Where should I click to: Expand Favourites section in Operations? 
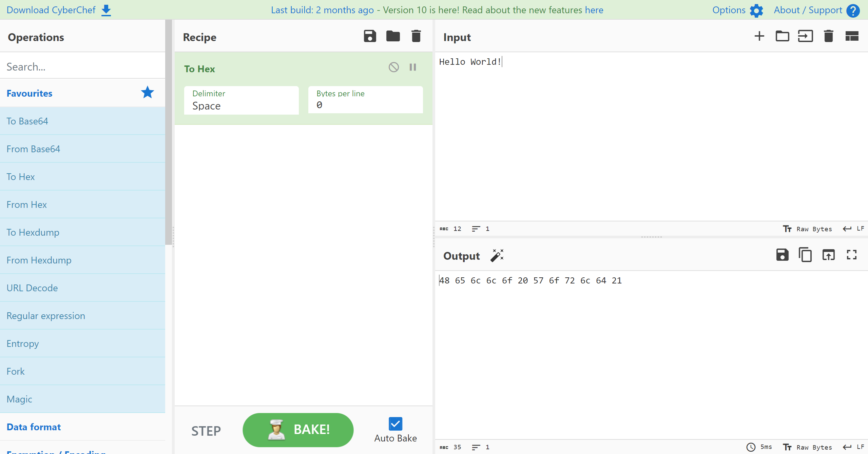pyautogui.click(x=29, y=93)
